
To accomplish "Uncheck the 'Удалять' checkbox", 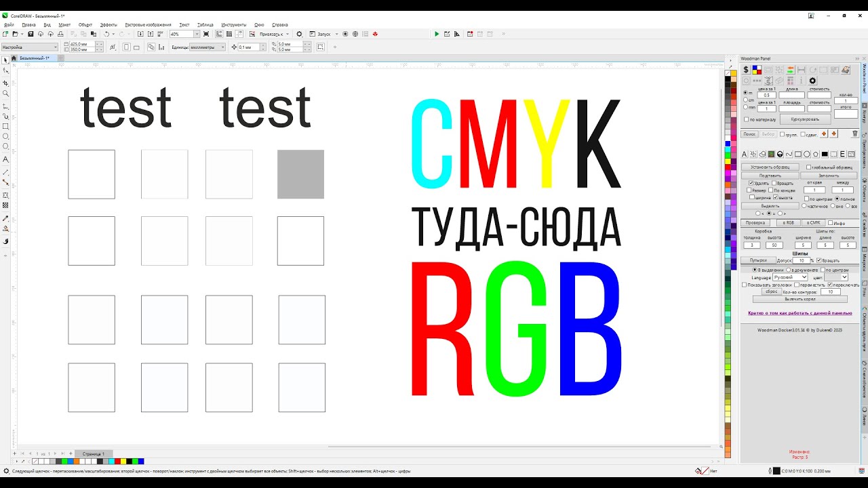I will (x=751, y=183).
